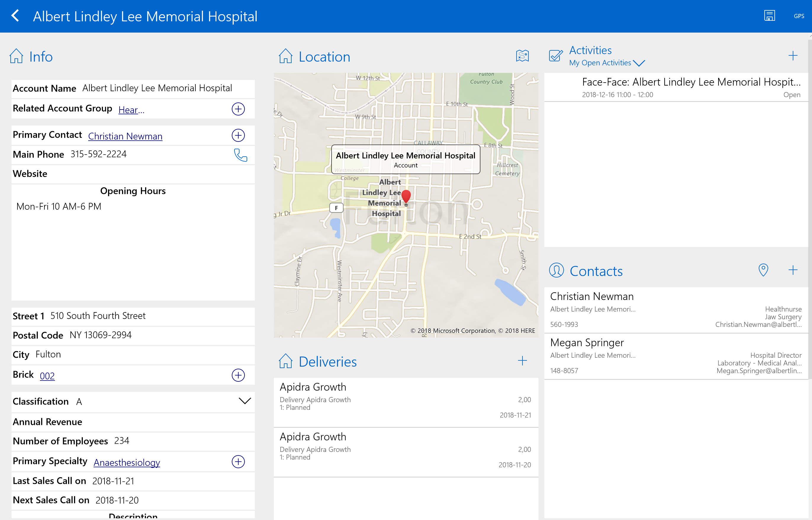The image size is (812, 520).
Task: Open Brick 002 link
Action: tap(47, 376)
